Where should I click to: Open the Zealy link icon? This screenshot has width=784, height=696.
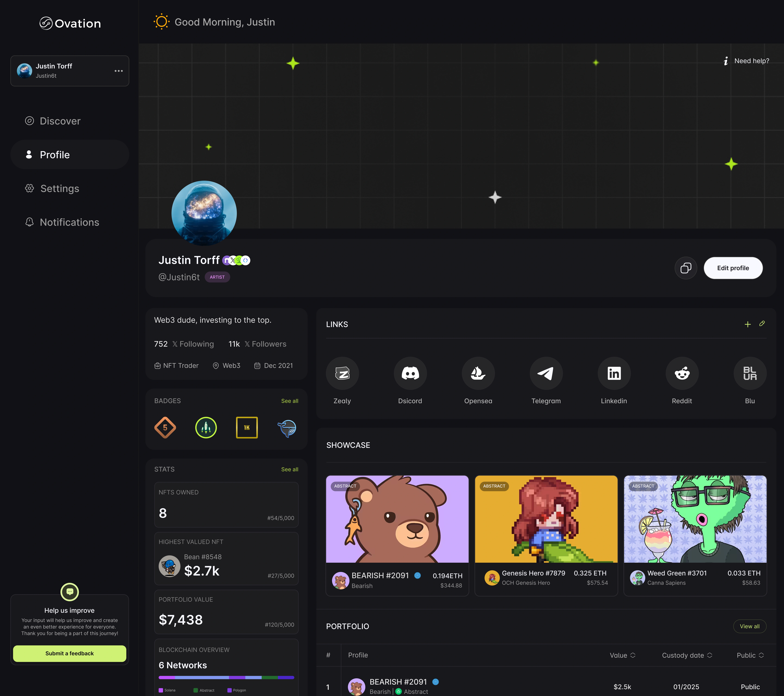coord(342,373)
